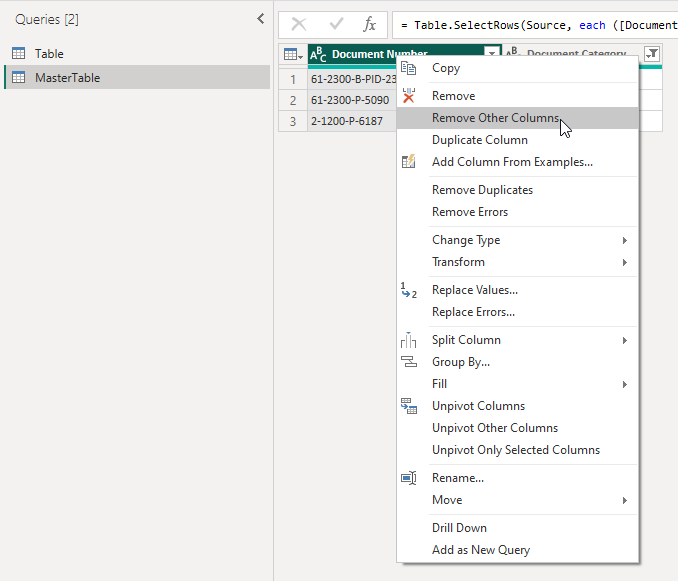
Task: Open the Change Type menu entry
Action: pyautogui.click(x=517, y=240)
